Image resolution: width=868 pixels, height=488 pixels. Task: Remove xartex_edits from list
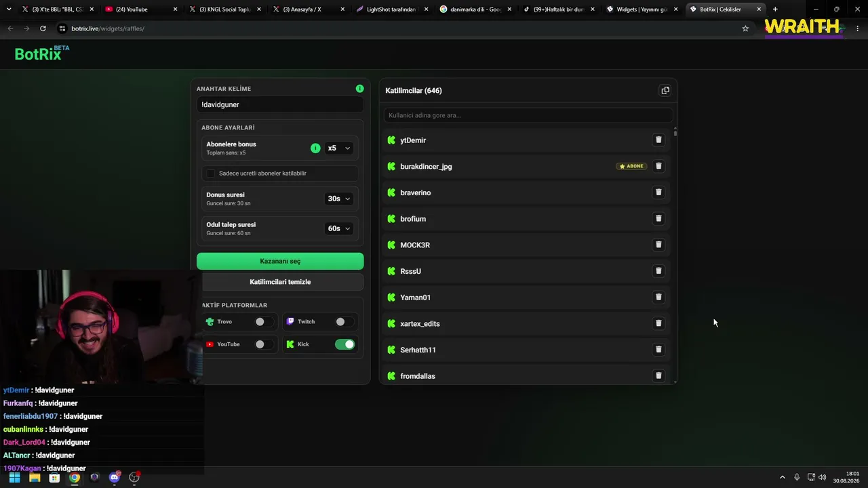(x=658, y=323)
